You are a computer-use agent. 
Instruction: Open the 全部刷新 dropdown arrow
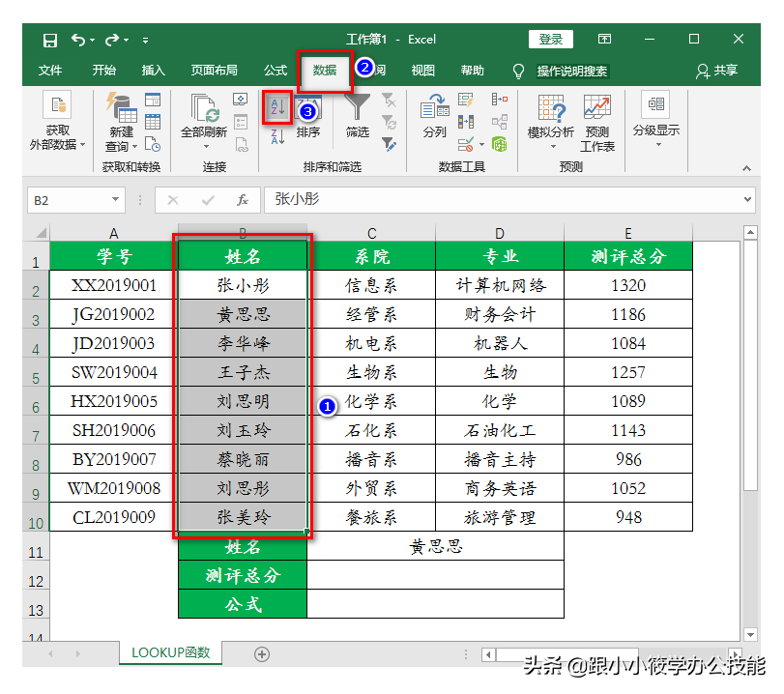click(206, 147)
